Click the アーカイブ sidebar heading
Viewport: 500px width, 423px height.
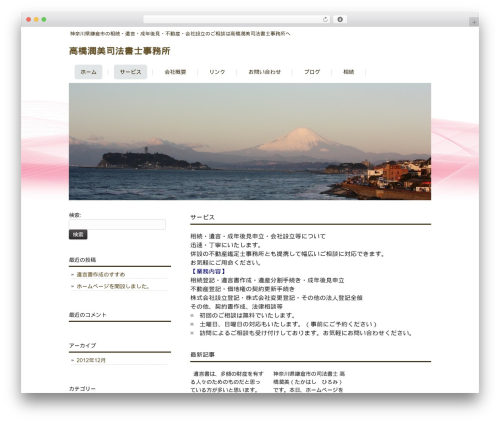click(x=82, y=345)
